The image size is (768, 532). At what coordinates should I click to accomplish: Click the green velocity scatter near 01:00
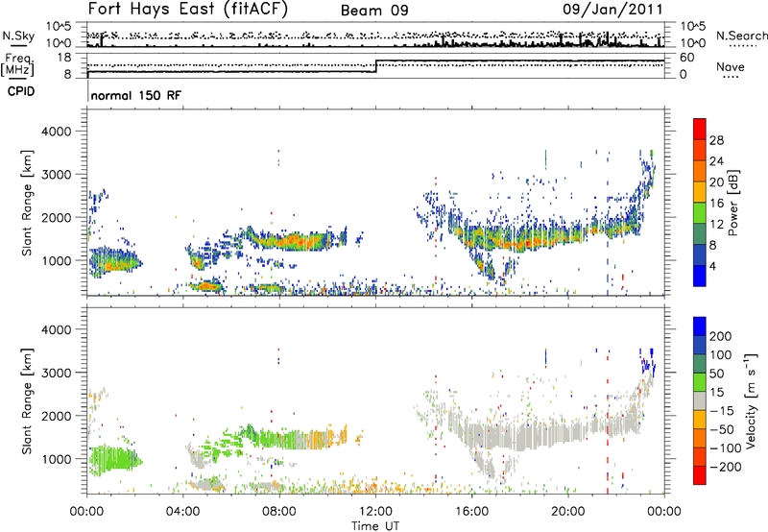113,460
